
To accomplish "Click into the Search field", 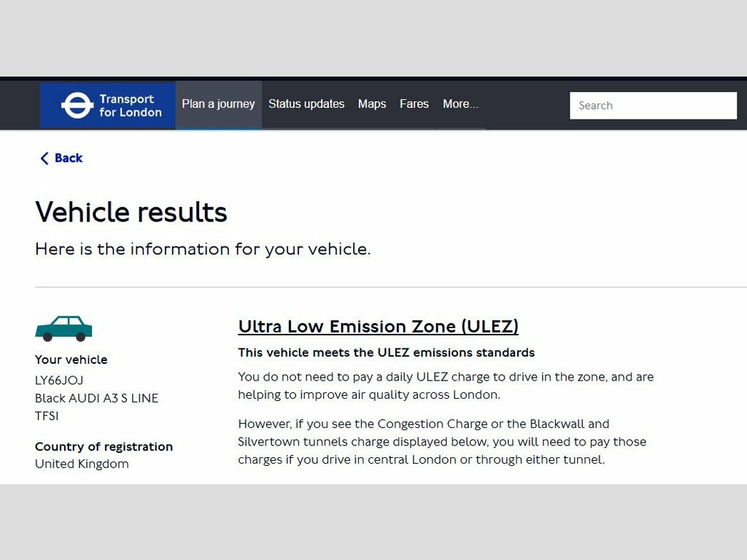I will click(x=653, y=105).
